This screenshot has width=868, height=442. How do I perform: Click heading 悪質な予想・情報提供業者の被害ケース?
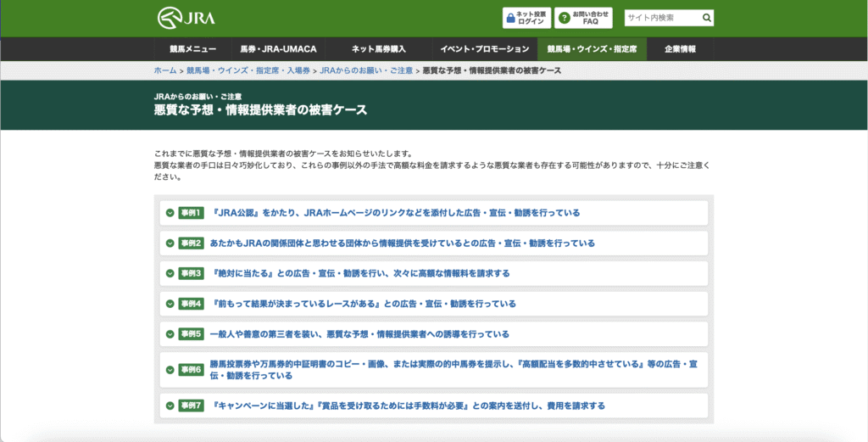(x=260, y=109)
